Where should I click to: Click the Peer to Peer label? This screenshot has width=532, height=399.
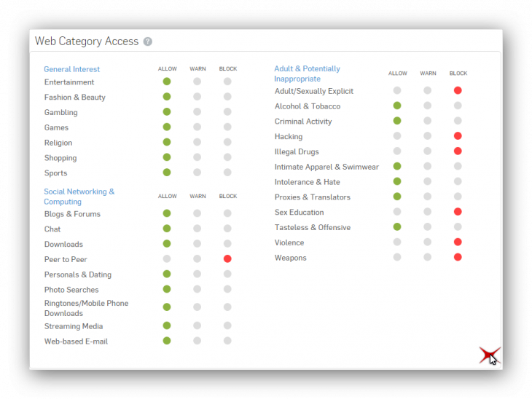pyautogui.click(x=66, y=259)
